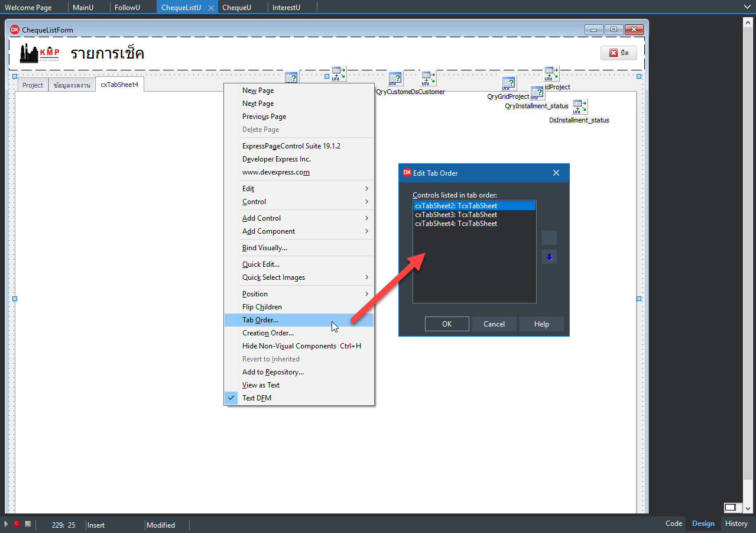Select the QryInstallment_status component icon
The height and width of the screenshot is (533, 756).
[537, 92]
